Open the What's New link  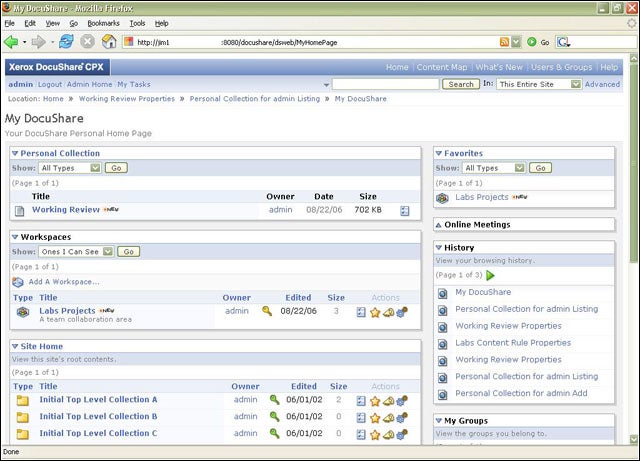tap(499, 67)
